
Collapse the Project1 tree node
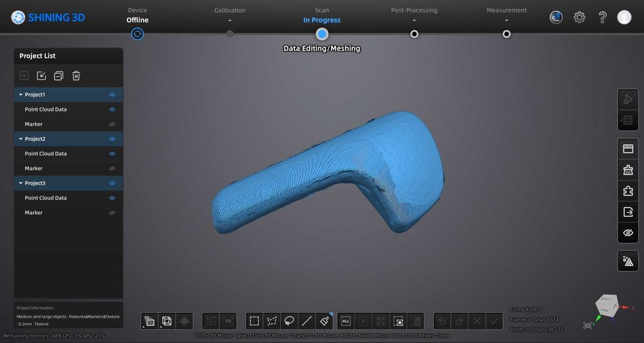tap(21, 95)
